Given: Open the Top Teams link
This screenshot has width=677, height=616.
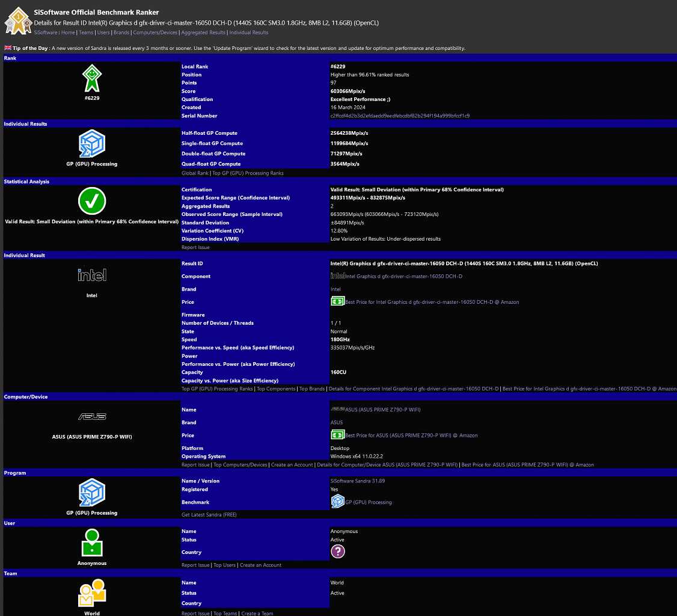Looking at the screenshot, I should pyautogui.click(x=225, y=614).
